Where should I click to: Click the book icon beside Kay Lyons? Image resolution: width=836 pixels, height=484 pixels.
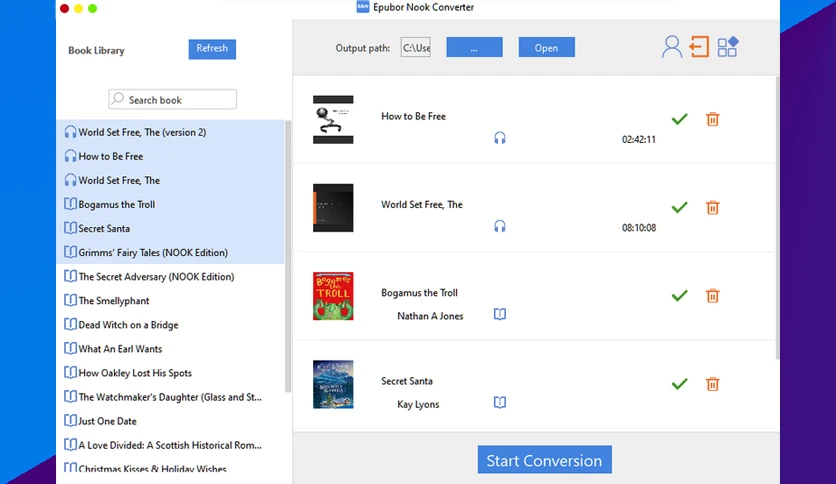click(500, 402)
